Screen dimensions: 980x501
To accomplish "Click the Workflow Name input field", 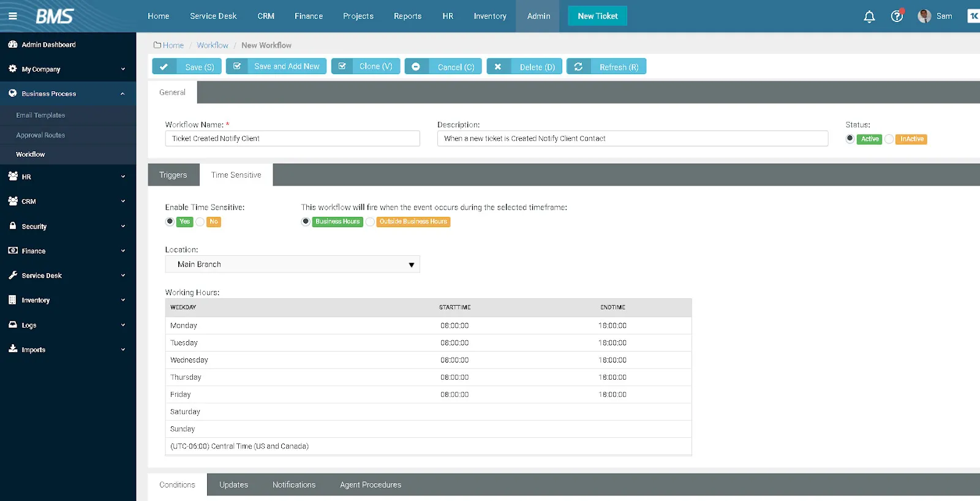I will 292,138.
